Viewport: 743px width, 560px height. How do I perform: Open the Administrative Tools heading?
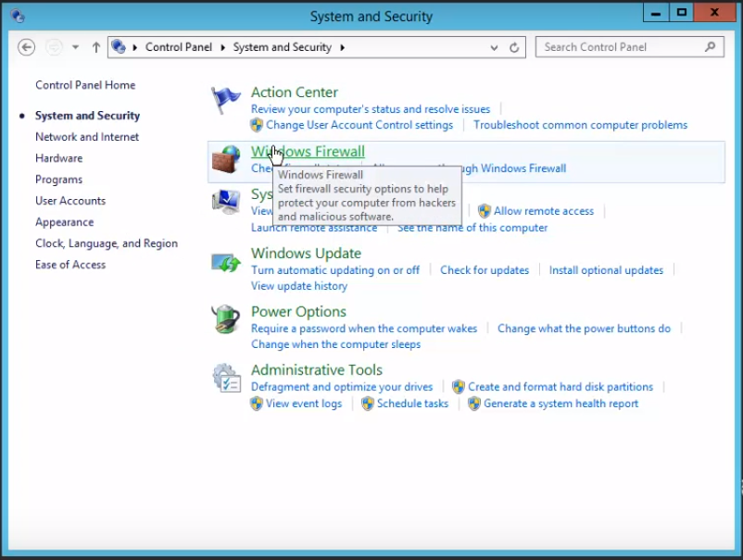point(317,369)
